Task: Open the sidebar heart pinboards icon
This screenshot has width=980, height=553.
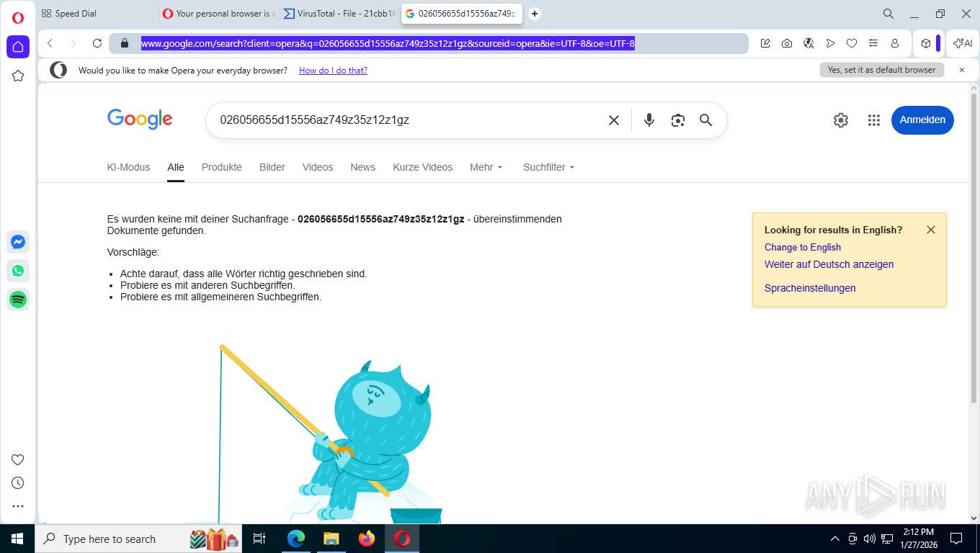Action: (18, 460)
